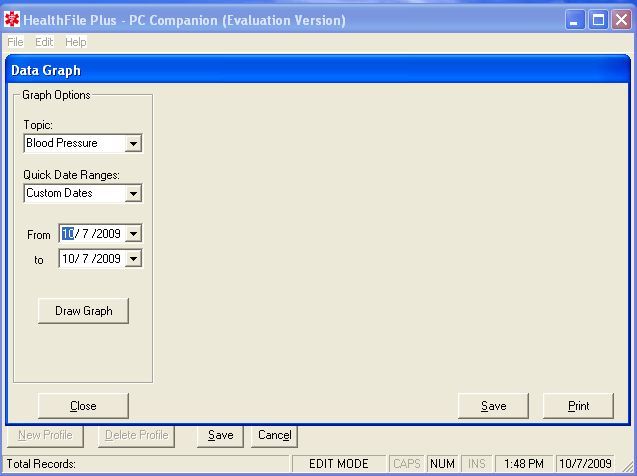Viewport: 637px width, 476px height.
Task: Select the month in the From date
Action: 67,234
